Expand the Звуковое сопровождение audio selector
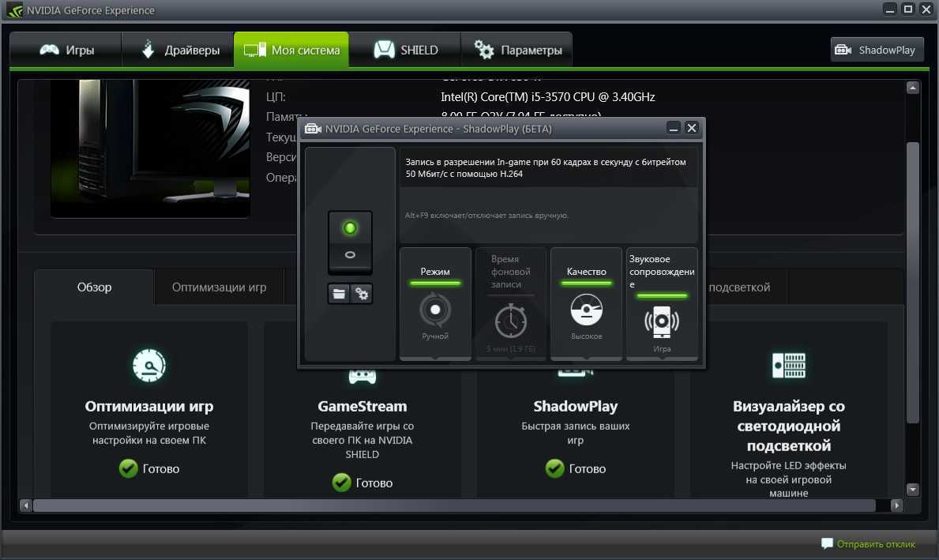This screenshot has width=939, height=560. point(662,304)
